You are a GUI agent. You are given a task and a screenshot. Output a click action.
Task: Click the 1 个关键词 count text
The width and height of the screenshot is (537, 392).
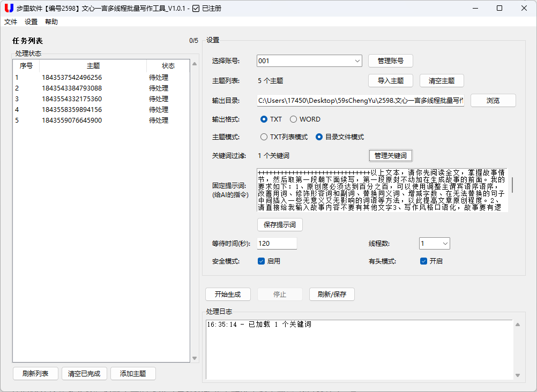[274, 156]
